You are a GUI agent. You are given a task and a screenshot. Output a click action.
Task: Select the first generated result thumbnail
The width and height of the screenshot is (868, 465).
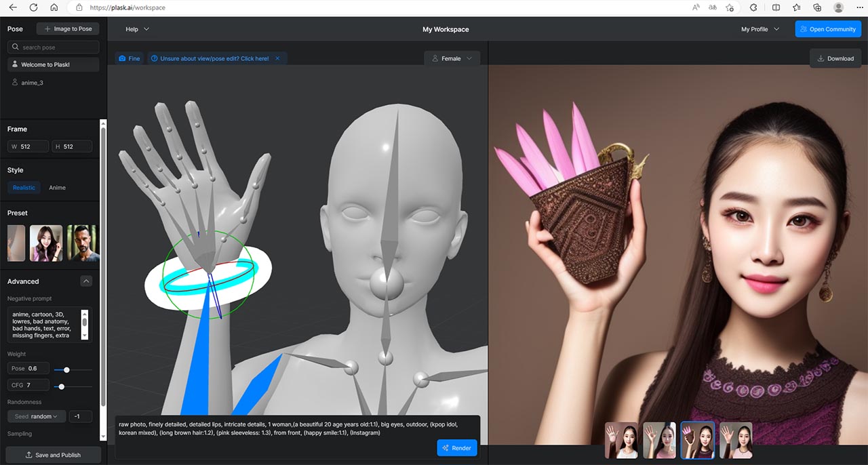click(x=621, y=441)
